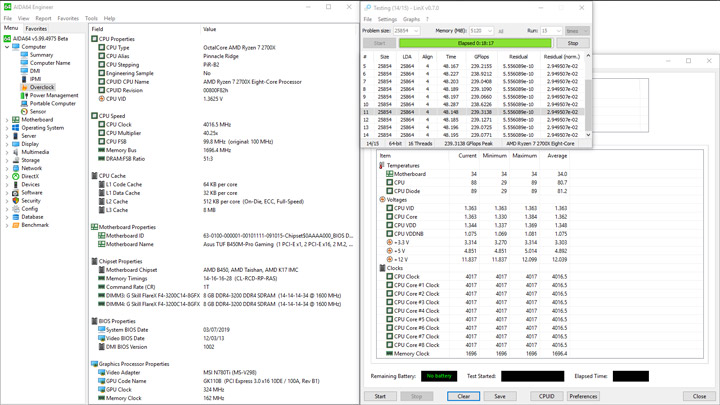Open the LinX Settings menu
This screenshot has width=720, height=405.
click(387, 19)
